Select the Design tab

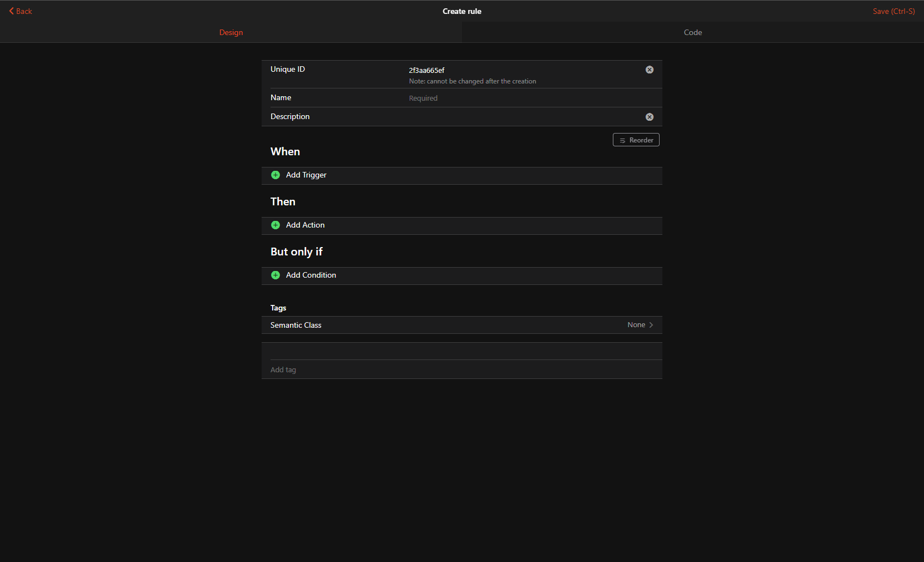(231, 32)
